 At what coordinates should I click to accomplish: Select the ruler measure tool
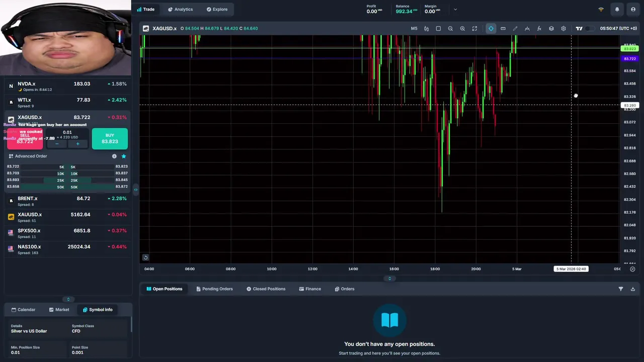point(503,29)
